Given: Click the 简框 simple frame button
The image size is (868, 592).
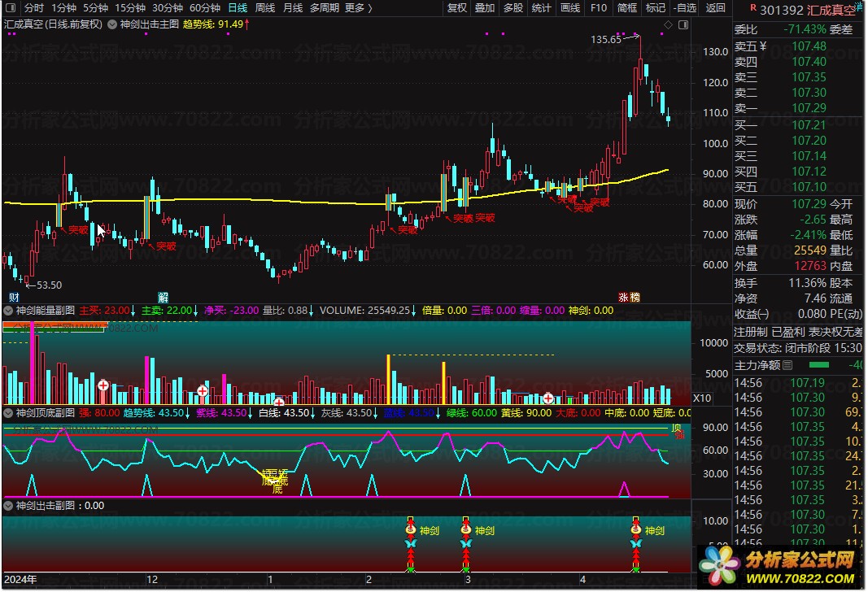Looking at the screenshot, I should (x=627, y=8).
